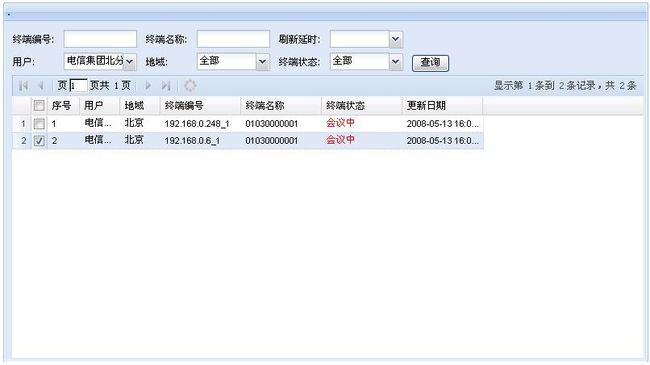The width and height of the screenshot is (650, 365).
Task: Click the 用户 combo field showing 电信集团北分
Action: (x=94, y=61)
